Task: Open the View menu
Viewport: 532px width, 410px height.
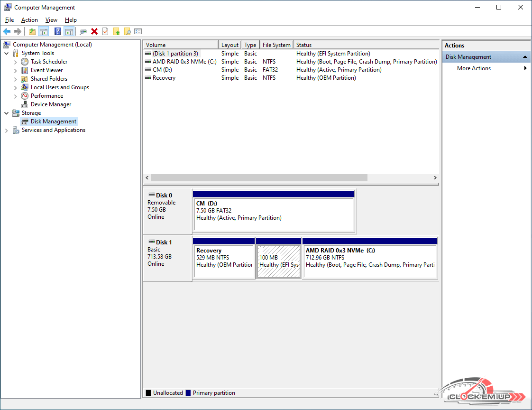Action: click(x=51, y=20)
